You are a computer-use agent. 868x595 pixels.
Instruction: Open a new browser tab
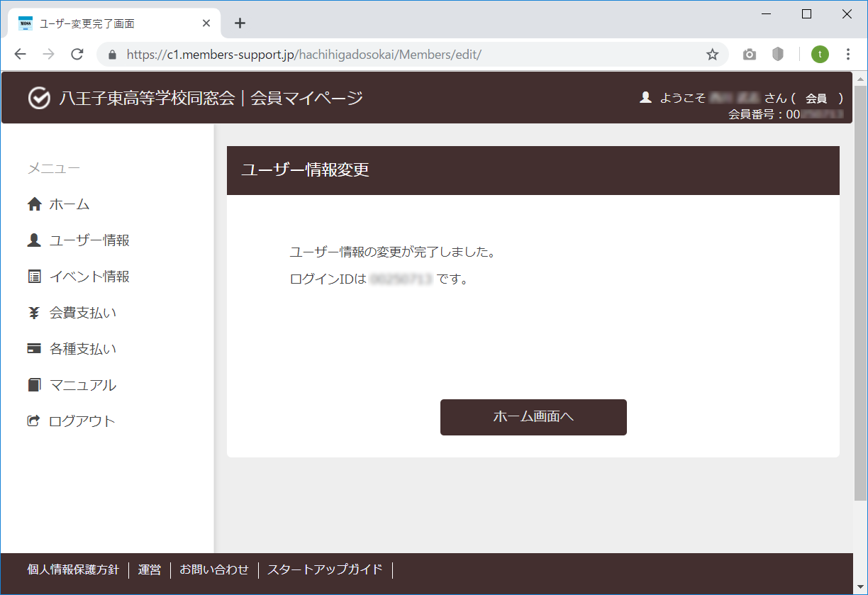(x=240, y=23)
